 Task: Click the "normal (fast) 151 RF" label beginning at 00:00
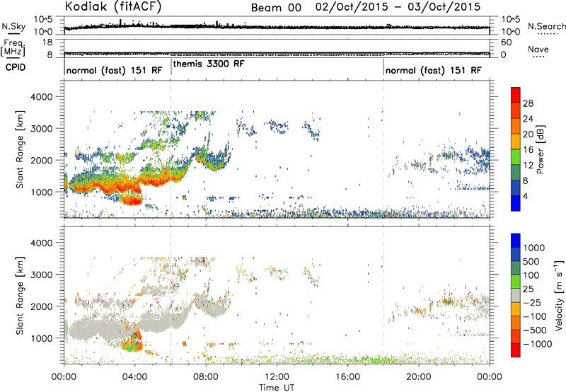pyautogui.click(x=114, y=70)
